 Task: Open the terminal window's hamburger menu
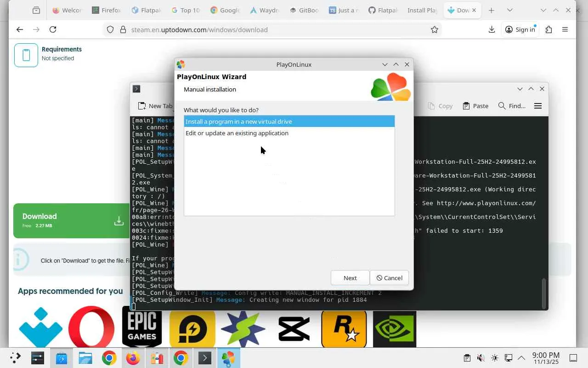coord(538,106)
